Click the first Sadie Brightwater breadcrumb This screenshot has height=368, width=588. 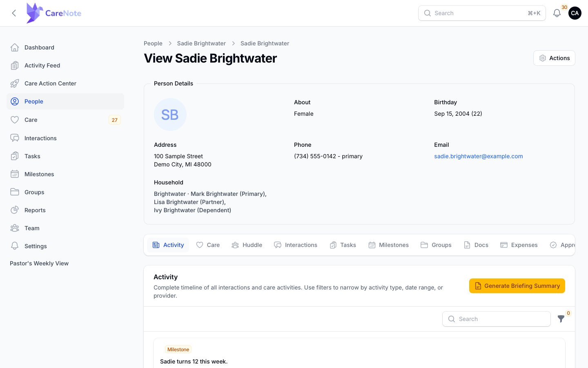[201, 43]
